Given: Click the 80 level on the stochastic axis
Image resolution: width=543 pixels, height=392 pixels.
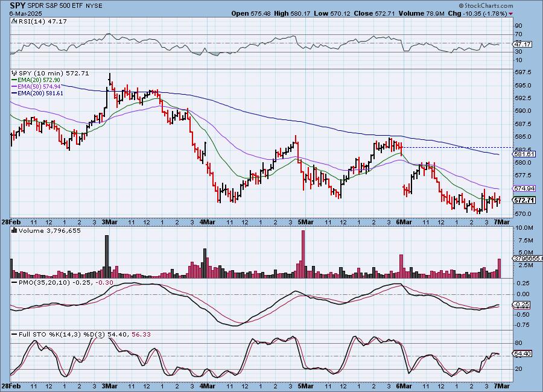Looking at the screenshot, I should point(518,343).
